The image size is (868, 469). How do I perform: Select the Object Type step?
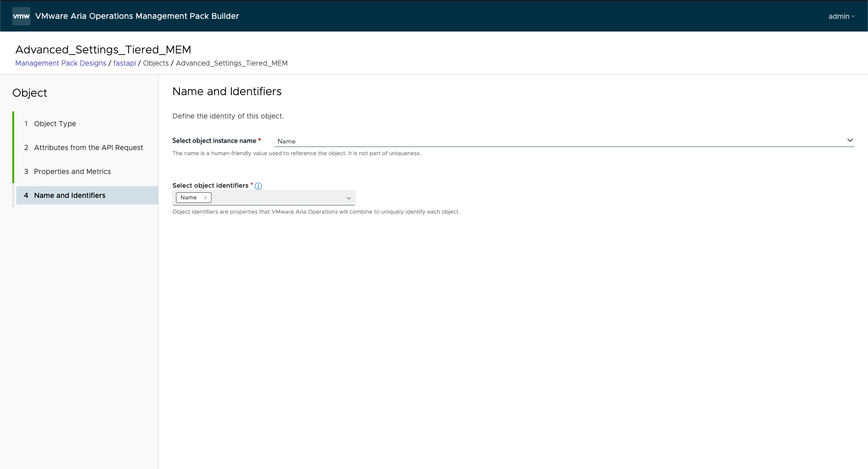tap(55, 124)
